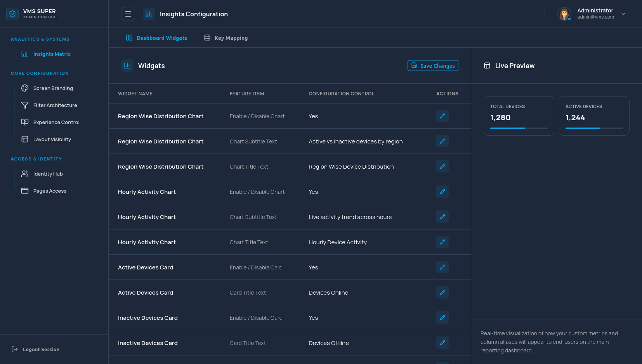Screen dimensions: 642x364
Task: Expand the Administrator account dropdown chevron
Action: click(x=623, y=14)
